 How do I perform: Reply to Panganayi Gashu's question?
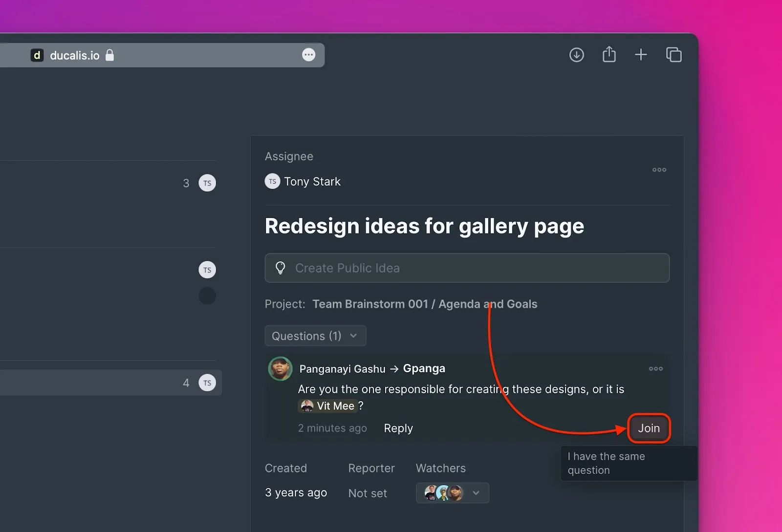coord(398,428)
